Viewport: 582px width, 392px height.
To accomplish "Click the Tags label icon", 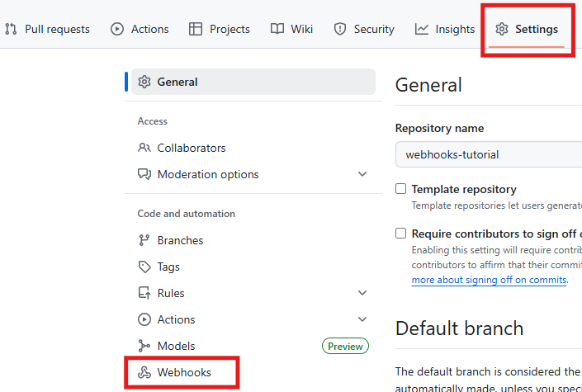I will click(x=144, y=267).
